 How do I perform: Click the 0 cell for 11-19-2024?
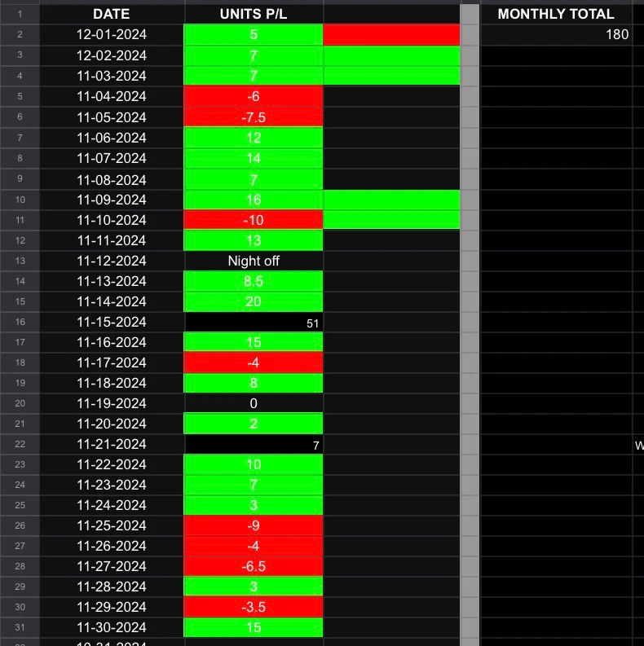(x=254, y=403)
